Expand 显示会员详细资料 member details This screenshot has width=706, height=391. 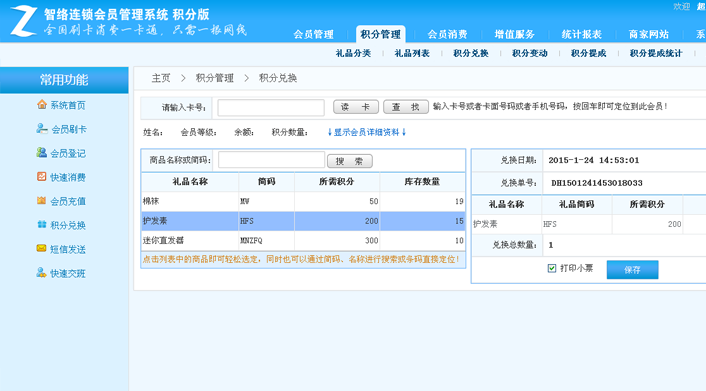(x=367, y=132)
